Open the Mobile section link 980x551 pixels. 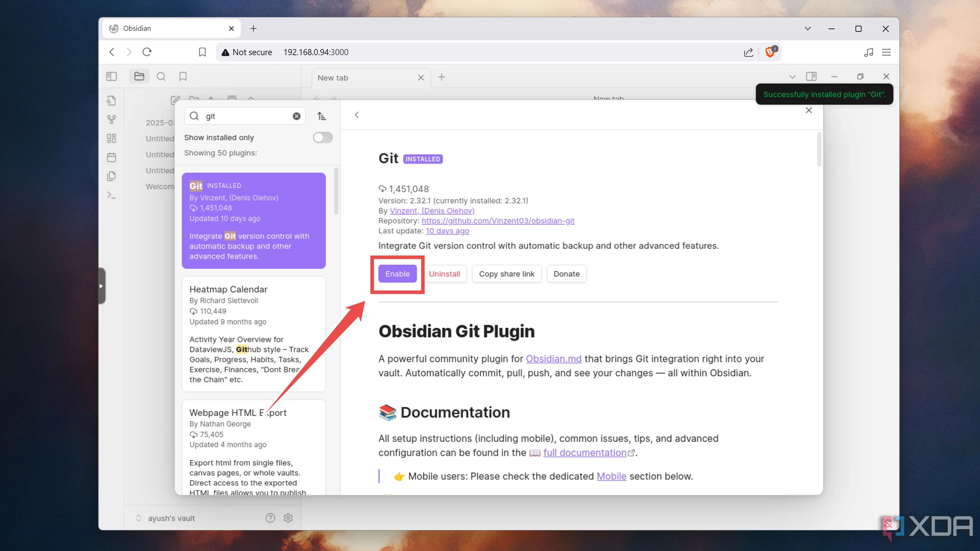pos(611,476)
